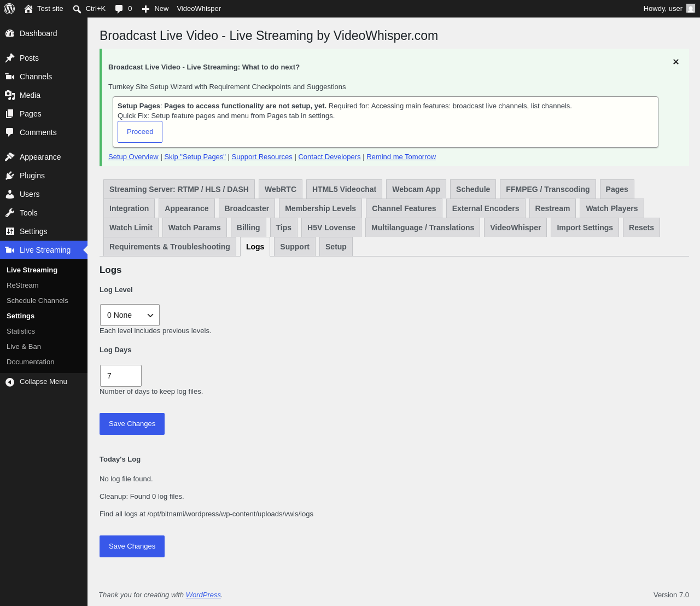Image resolution: width=700 pixels, height=606 pixels.
Task: Click the search magnifier icon
Action: [x=77, y=9]
